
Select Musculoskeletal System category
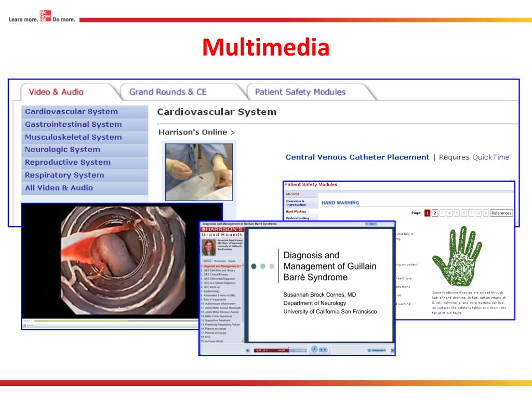pos(85,137)
